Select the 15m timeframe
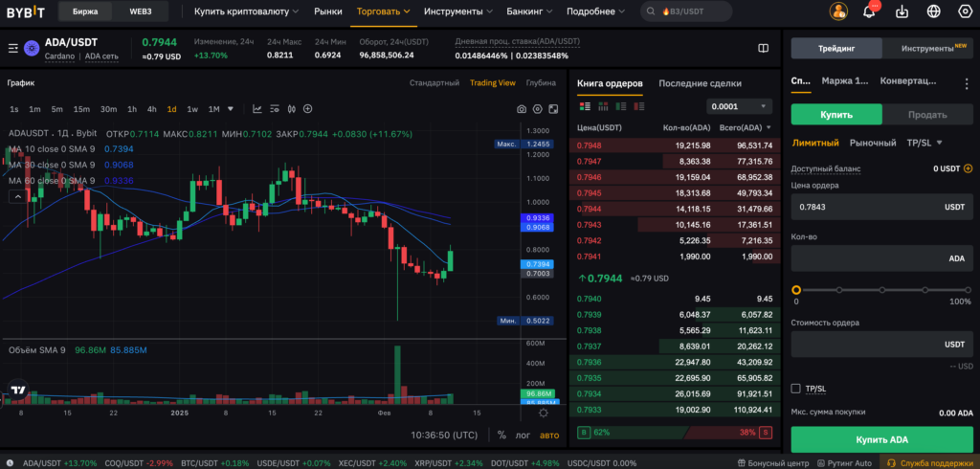The image size is (980, 469). (x=81, y=109)
